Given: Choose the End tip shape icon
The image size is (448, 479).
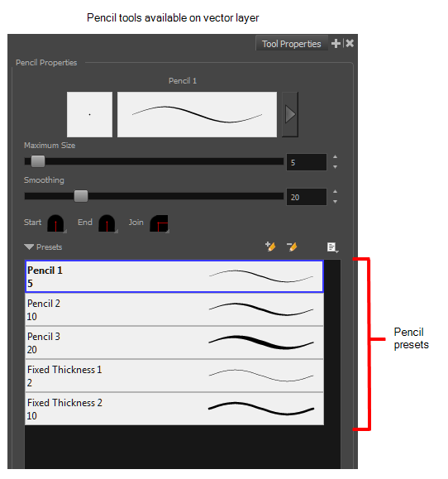Looking at the screenshot, I should click(x=107, y=223).
